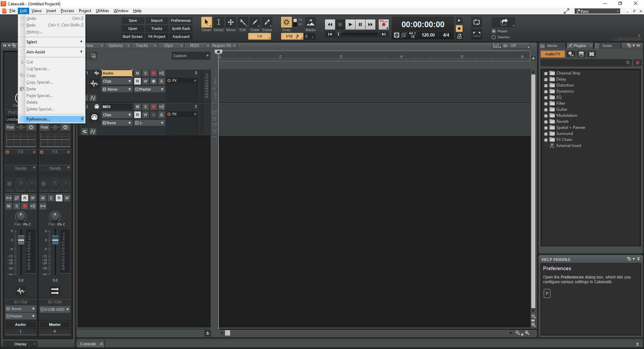Expand the Dynamics plugin folder
644x349 pixels.
(546, 92)
